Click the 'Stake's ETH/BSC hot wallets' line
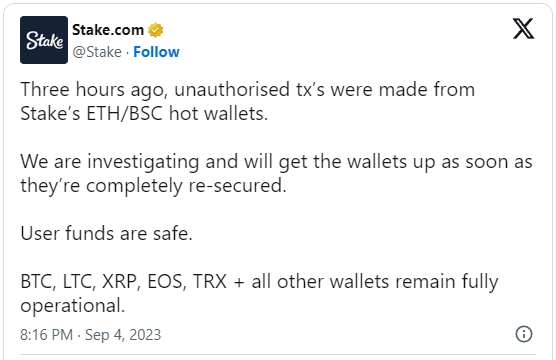 144,113
